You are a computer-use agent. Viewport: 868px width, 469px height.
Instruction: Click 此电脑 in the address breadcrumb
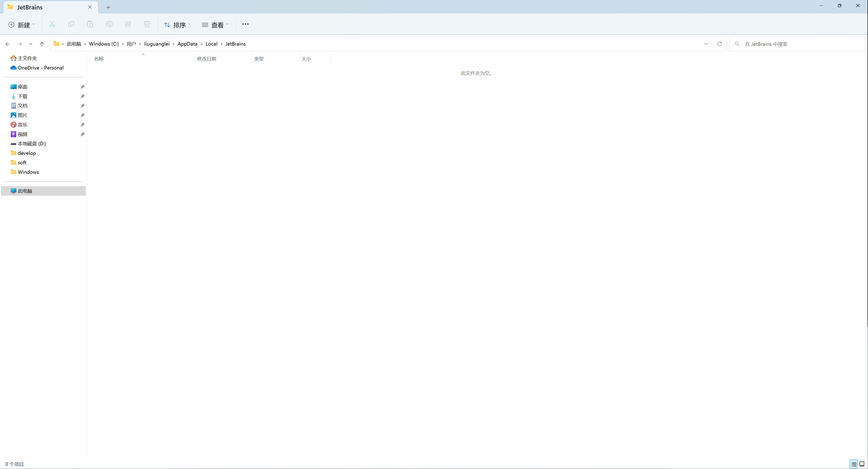coord(74,44)
